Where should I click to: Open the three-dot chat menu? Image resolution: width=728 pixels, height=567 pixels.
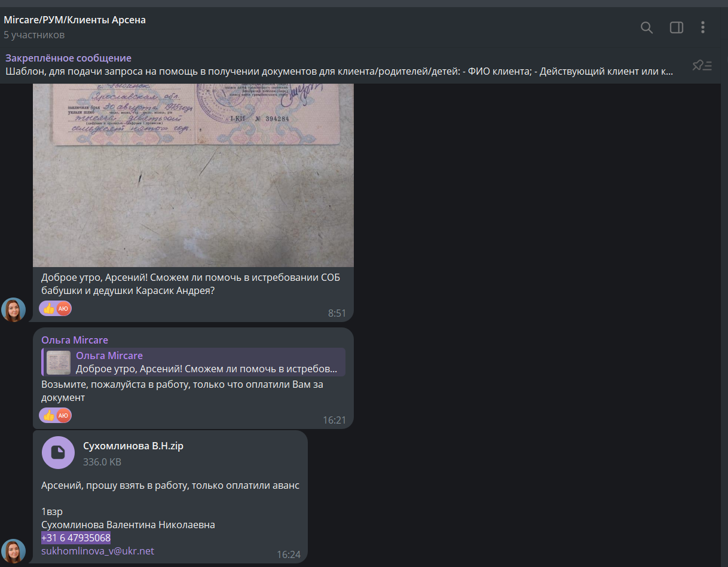click(703, 27)
